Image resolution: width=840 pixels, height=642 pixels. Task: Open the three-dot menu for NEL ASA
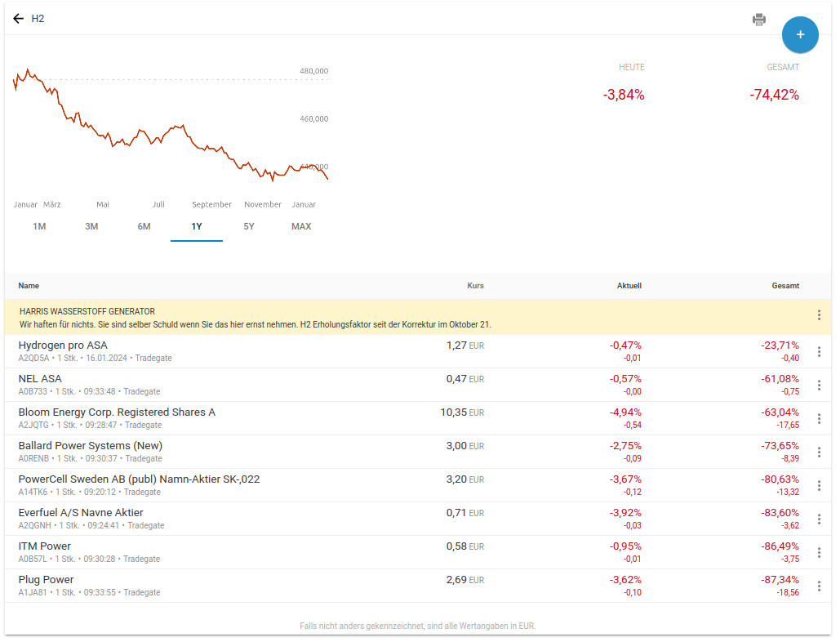coord(819,386)
